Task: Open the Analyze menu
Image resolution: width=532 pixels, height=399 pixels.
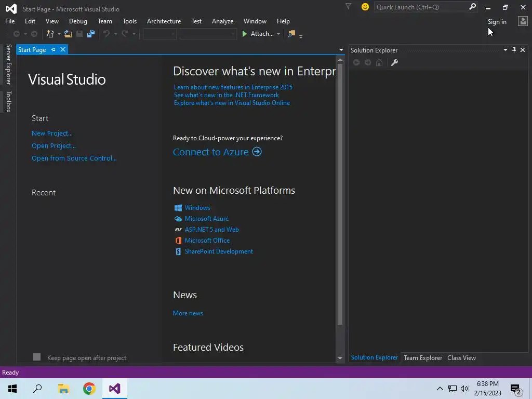Action: [x=222, y=21]
